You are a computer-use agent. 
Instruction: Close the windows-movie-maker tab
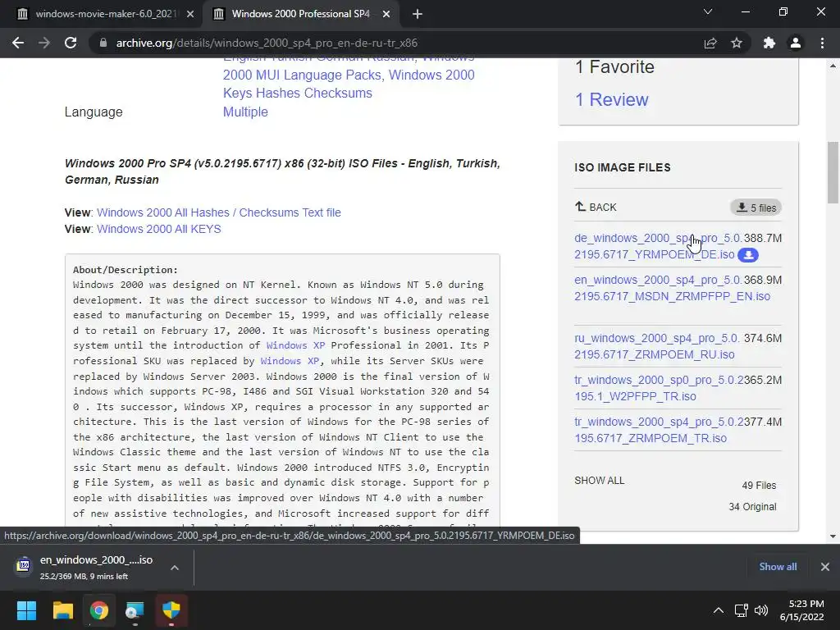(x=190, y=14)
